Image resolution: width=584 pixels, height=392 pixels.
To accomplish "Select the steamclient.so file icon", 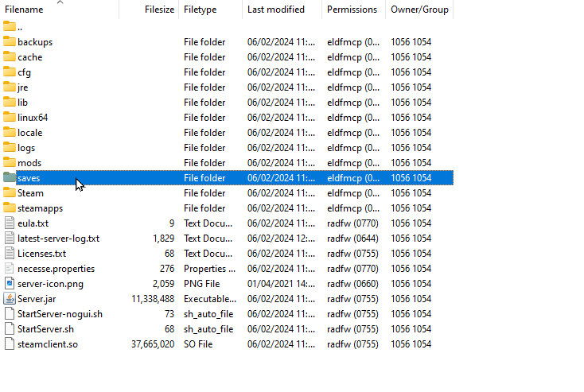I will 10,344.
